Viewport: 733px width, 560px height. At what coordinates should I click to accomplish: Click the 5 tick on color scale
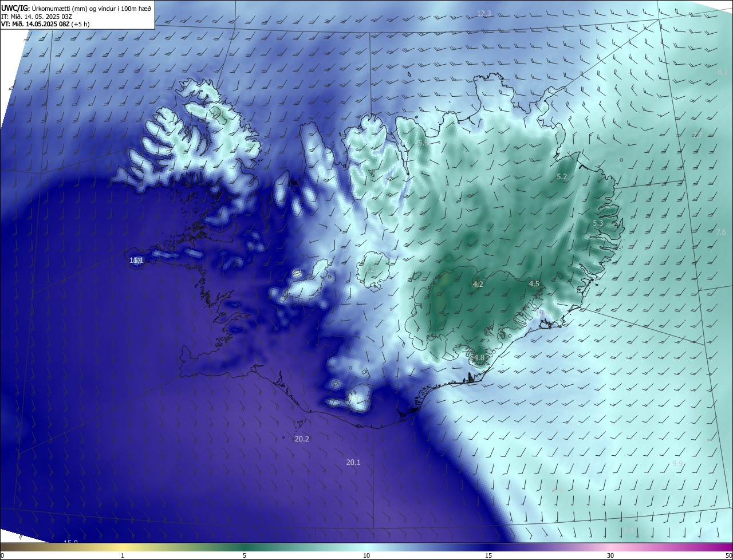click(x=245, y=555)
